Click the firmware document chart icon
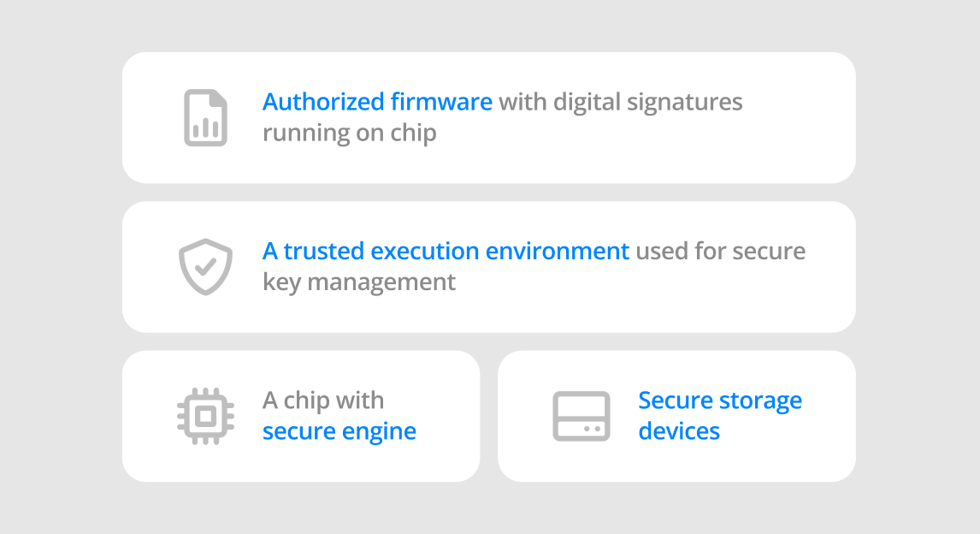 [x=205, y=117]
